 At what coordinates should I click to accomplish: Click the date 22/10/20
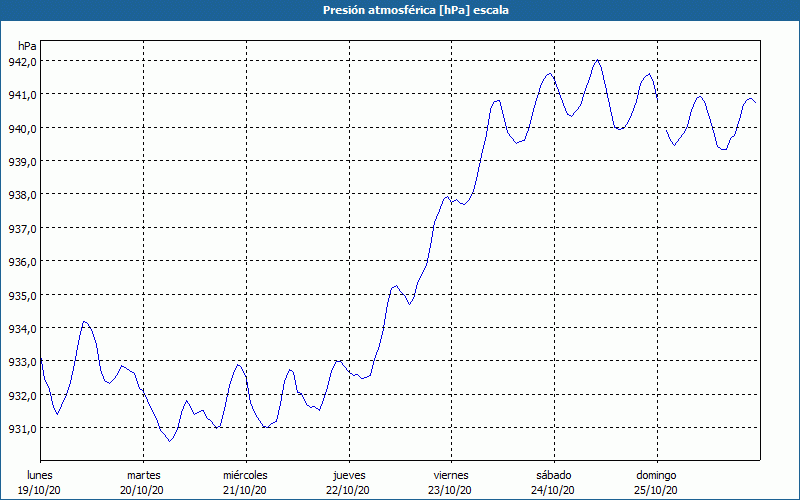click(348, 490)
